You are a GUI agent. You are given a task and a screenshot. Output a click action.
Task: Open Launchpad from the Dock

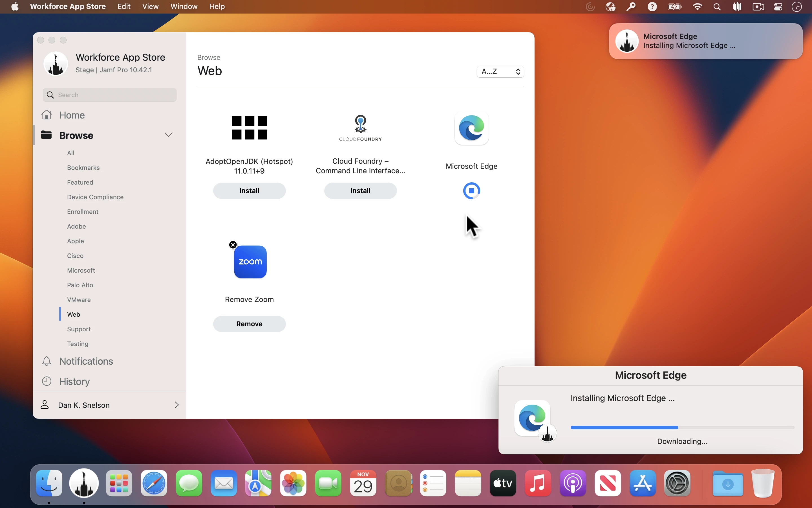tap(119, 483)
